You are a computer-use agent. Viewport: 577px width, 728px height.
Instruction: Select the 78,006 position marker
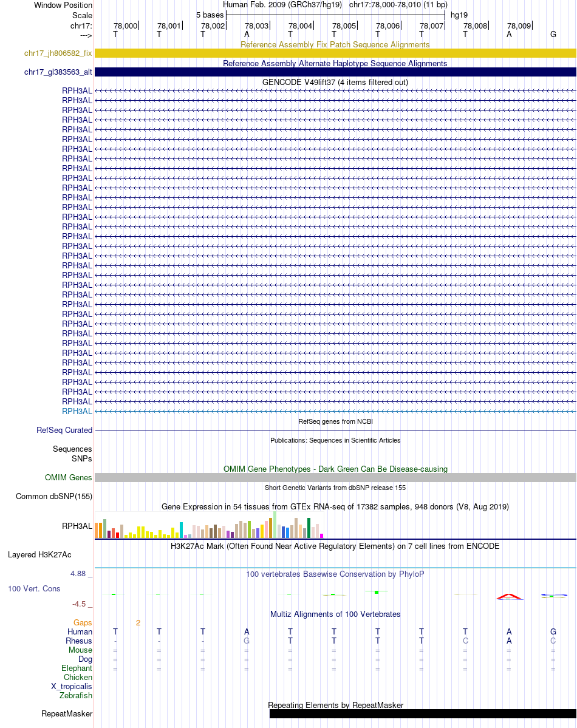[x=388, y=26]
